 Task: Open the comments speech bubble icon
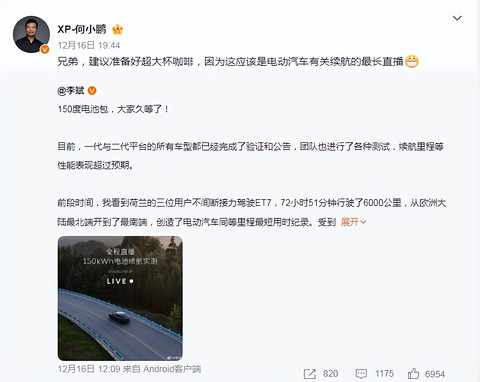pos(361,374)
